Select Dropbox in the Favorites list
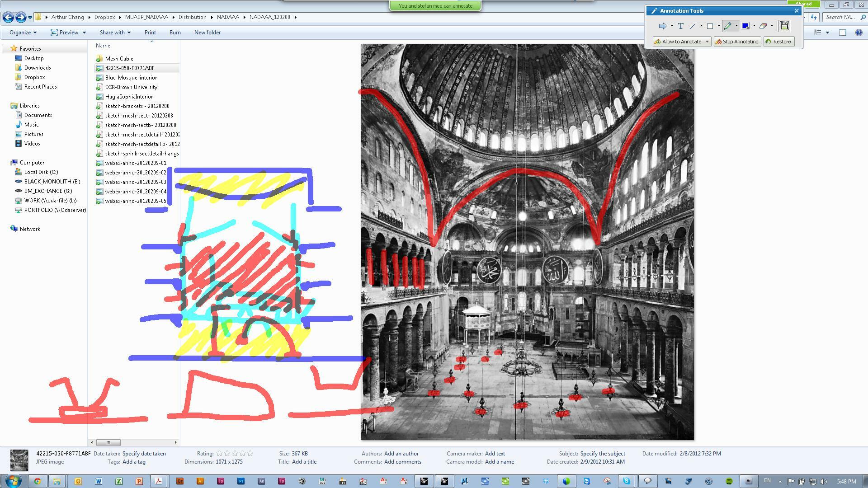 click(34, 77)
